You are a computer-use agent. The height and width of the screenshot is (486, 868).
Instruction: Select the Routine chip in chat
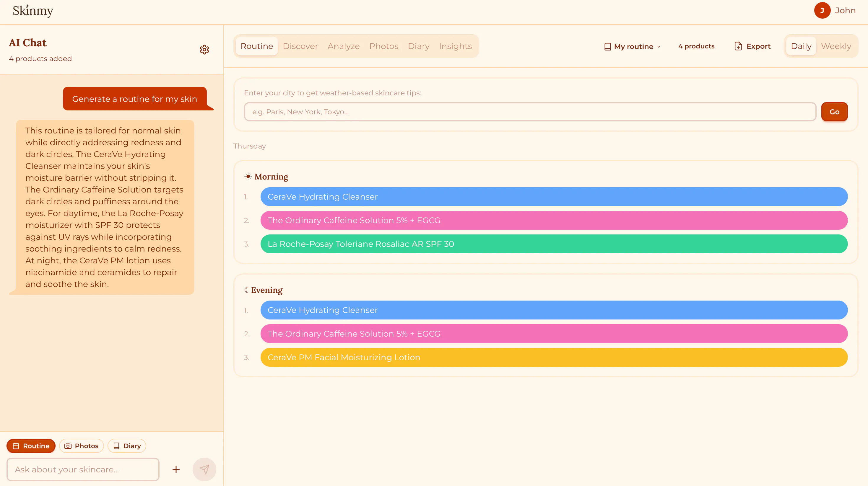click(x=31, y=446)
